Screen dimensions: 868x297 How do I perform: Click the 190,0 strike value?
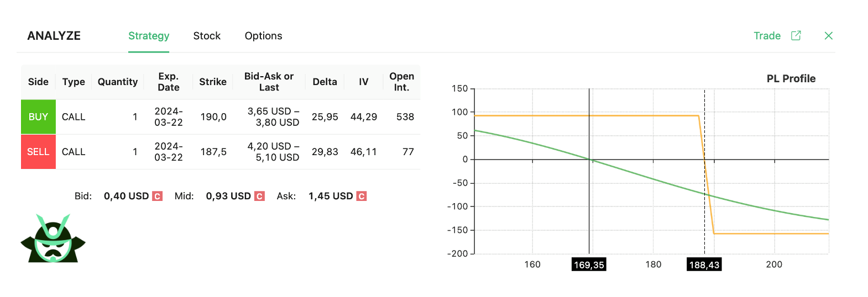pos(213,117)
